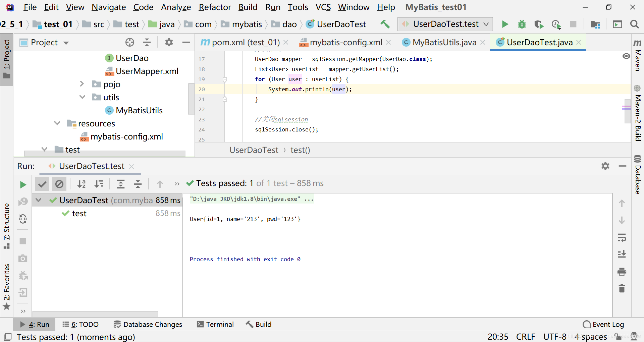The height and width of the screenshot is (342, 644).
Task: Collapse all test results
Action: [x=138, y=184]
